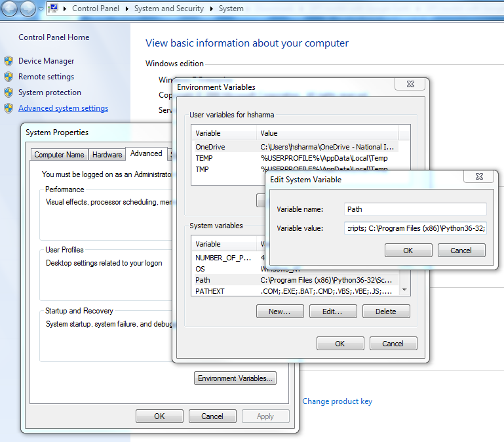Select PATHEXT system variable row
The height and width of the screenshot is (442, 504).
pyautogui.click(x=296, y=291)
